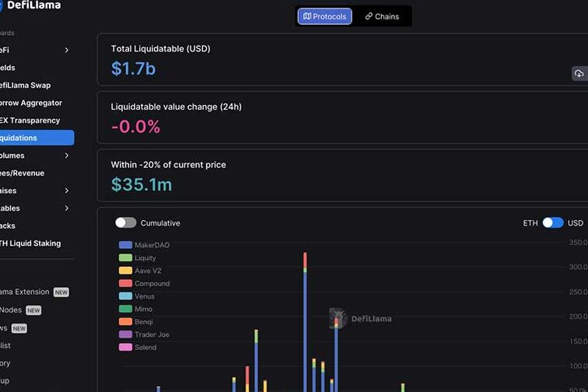Expand the Volumes sidebar section
This screenshot has width=588, height=392.
pos(66,156)
